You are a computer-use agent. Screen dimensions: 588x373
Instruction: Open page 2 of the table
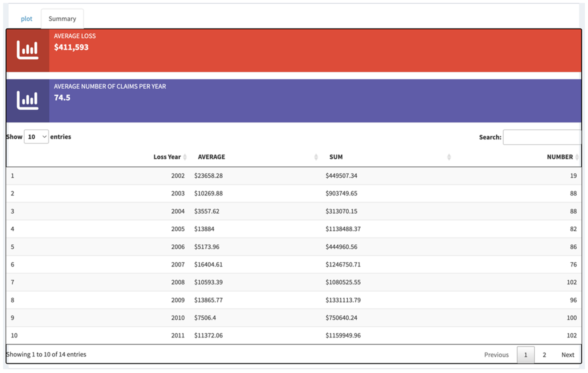544,355
